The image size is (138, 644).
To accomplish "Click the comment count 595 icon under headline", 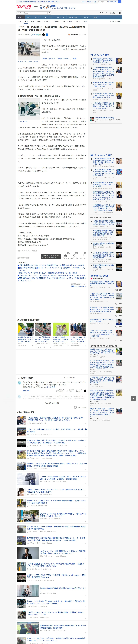I will point(33,35).
